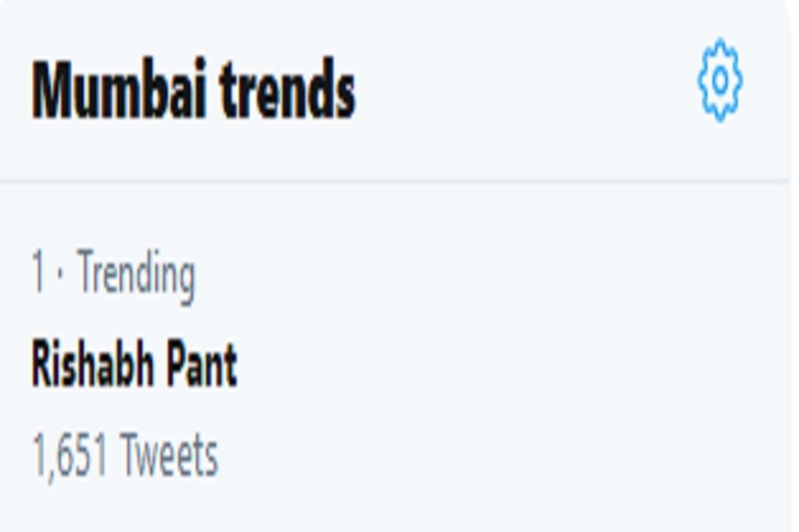Click the "1,651 Tweets" count
Image resolution: width=799 pixels, height=532 pixels.
tap(125, 455)
